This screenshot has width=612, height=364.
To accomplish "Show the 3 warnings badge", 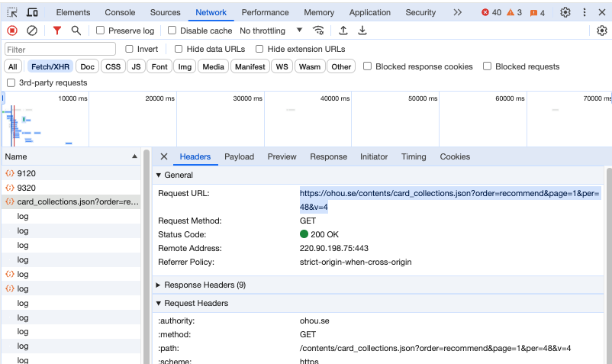I will point(514,12).
